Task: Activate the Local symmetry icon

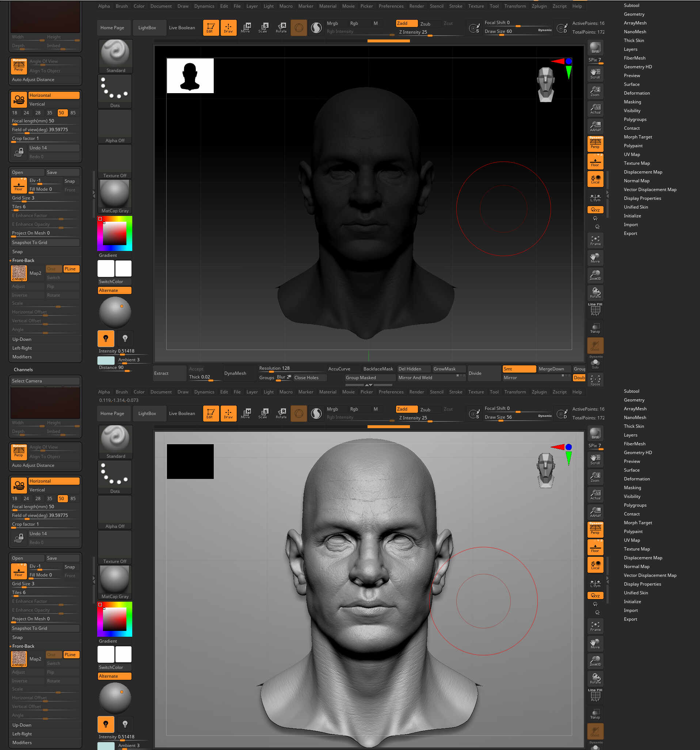Action: click(x=595, y=179)
